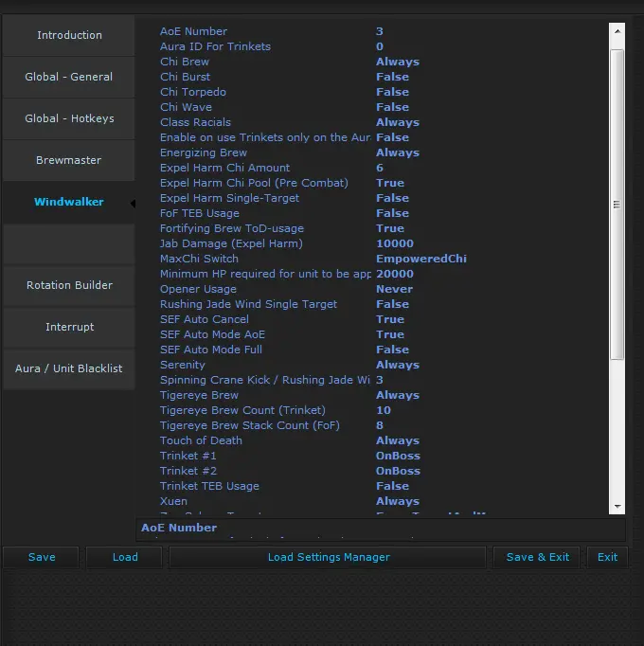Click the Load button

point(125,557)
